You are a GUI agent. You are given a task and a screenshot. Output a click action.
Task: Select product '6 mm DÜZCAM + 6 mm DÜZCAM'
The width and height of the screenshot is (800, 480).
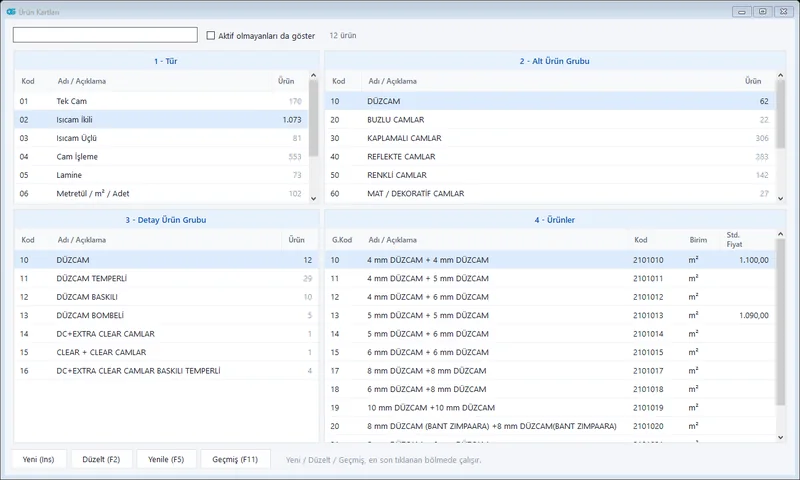pos(550,352)
